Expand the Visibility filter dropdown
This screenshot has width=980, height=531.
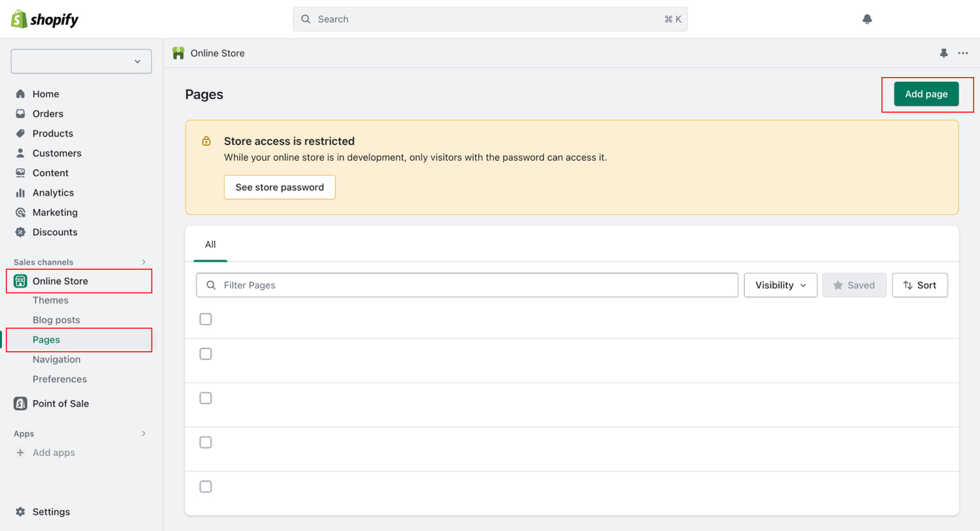pyautogui.click(x=780, y=285)
